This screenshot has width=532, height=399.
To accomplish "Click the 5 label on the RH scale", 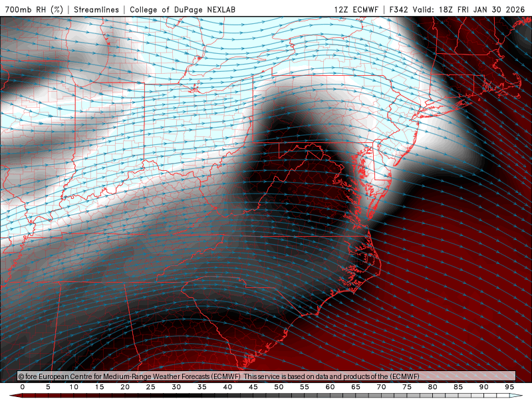I will pos(48,387).
